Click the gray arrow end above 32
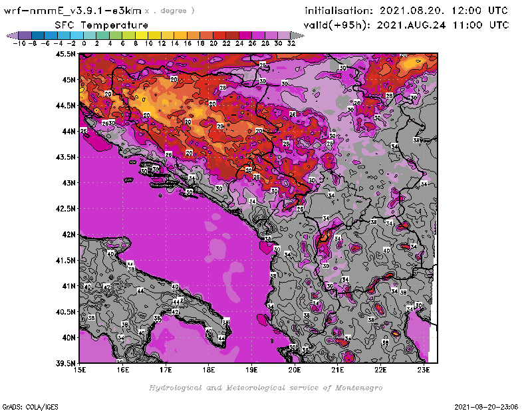 [x=297, y=36]
